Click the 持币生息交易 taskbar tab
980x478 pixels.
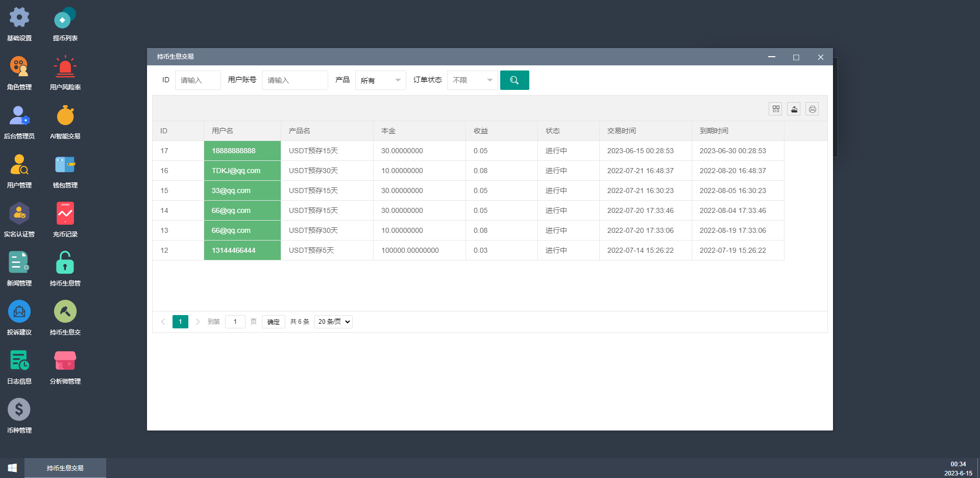65,468
